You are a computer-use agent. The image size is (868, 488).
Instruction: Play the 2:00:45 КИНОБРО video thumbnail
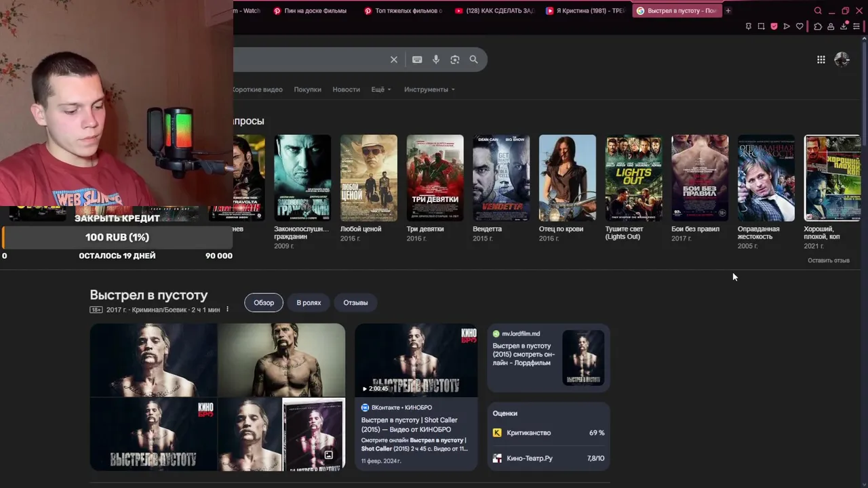point(416,360)
